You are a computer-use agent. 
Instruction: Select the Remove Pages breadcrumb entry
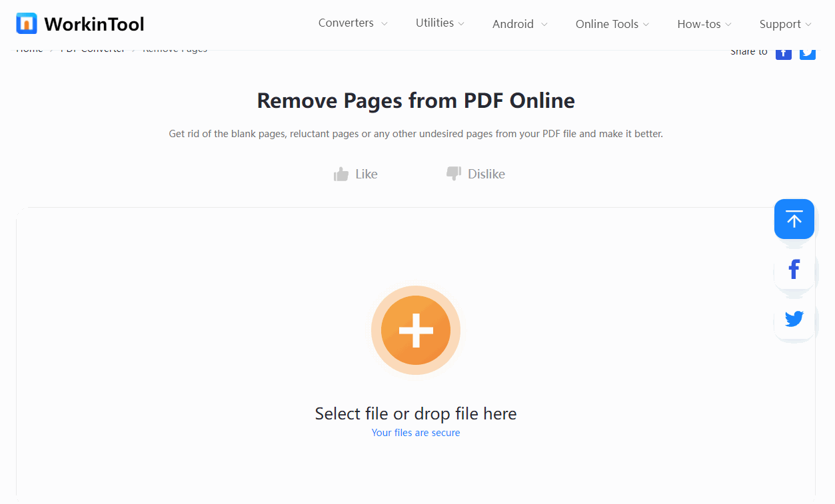coord(175,48)
